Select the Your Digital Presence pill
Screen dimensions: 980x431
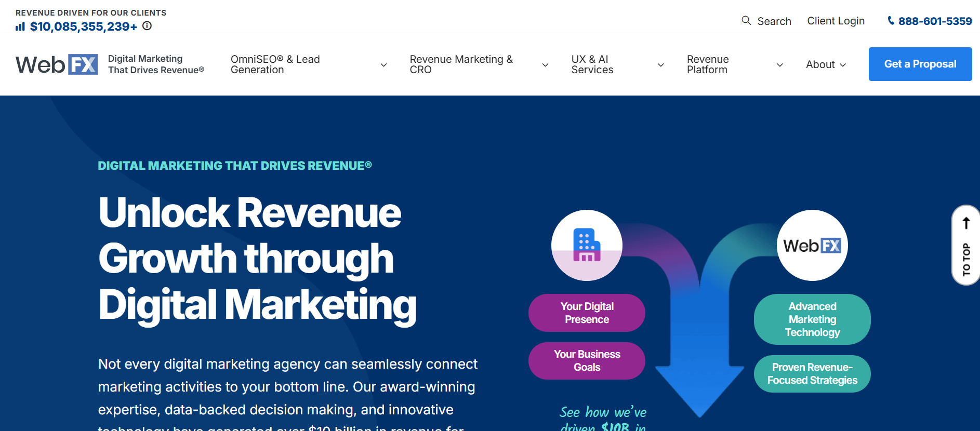pos(587,313)
